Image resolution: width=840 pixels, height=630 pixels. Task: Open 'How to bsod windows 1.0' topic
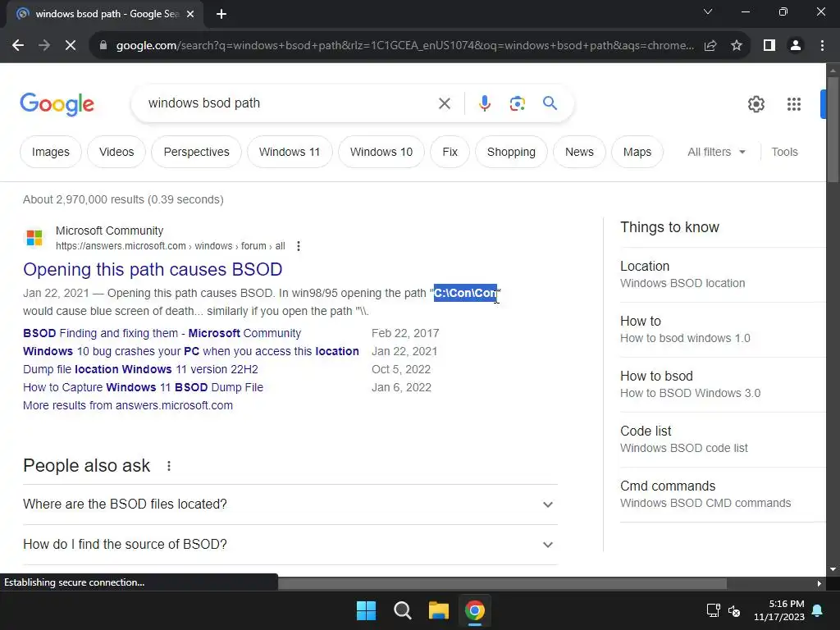tap(722, 330)
